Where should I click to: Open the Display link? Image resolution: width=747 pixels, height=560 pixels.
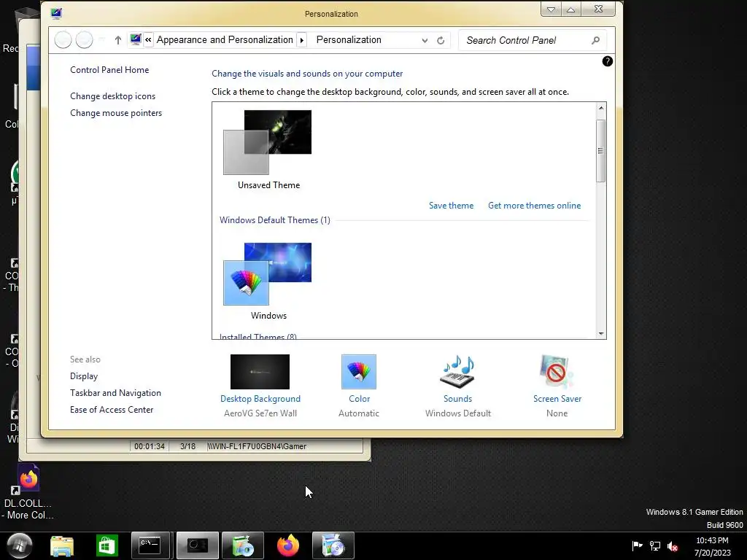84,376
